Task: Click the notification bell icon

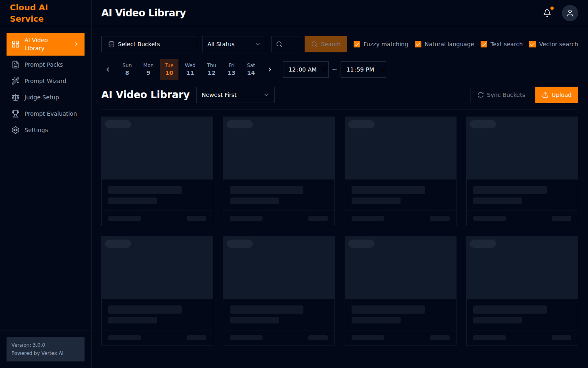Action: click(547, 13)
